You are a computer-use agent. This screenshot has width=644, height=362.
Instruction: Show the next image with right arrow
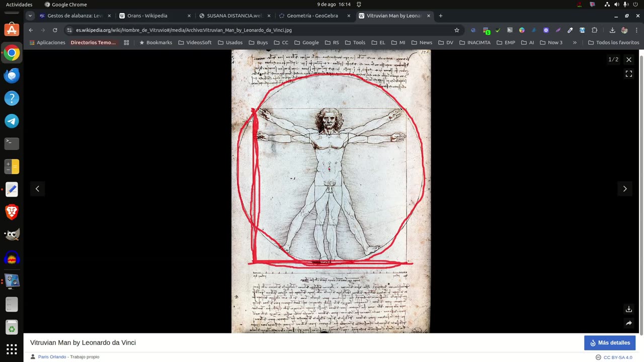[625, 189]
